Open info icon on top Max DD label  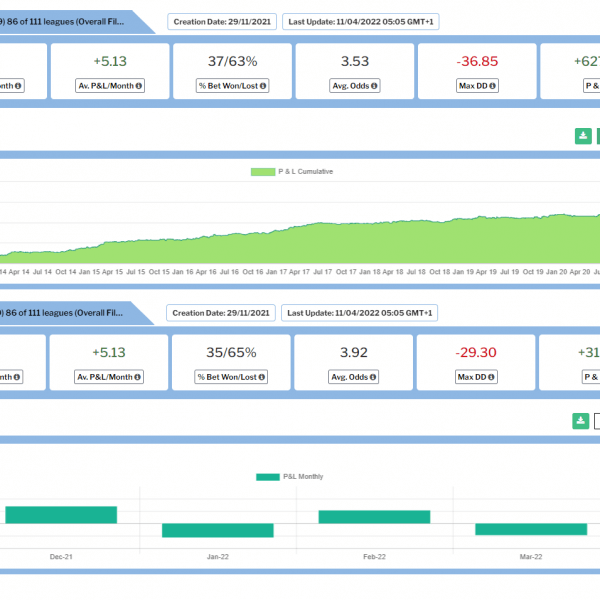492,86
